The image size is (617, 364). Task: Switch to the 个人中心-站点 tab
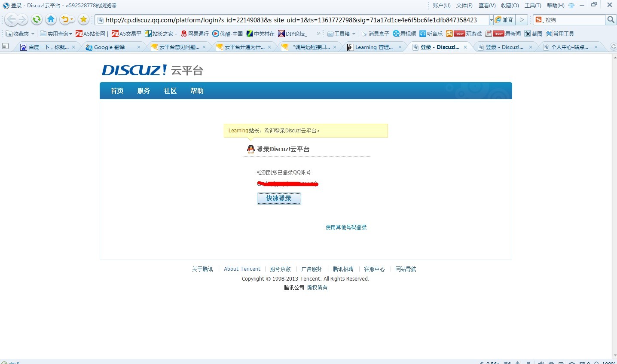pos(570,47)
